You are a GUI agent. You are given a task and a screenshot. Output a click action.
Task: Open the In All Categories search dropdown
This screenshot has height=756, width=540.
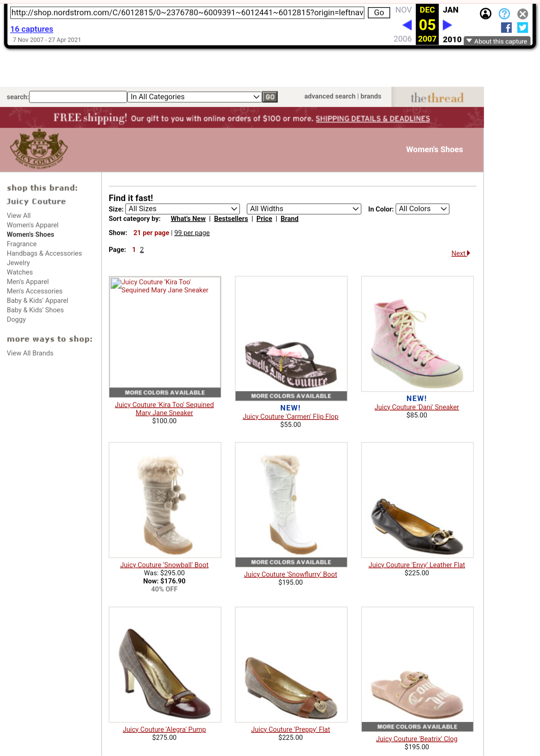(195, 97)
